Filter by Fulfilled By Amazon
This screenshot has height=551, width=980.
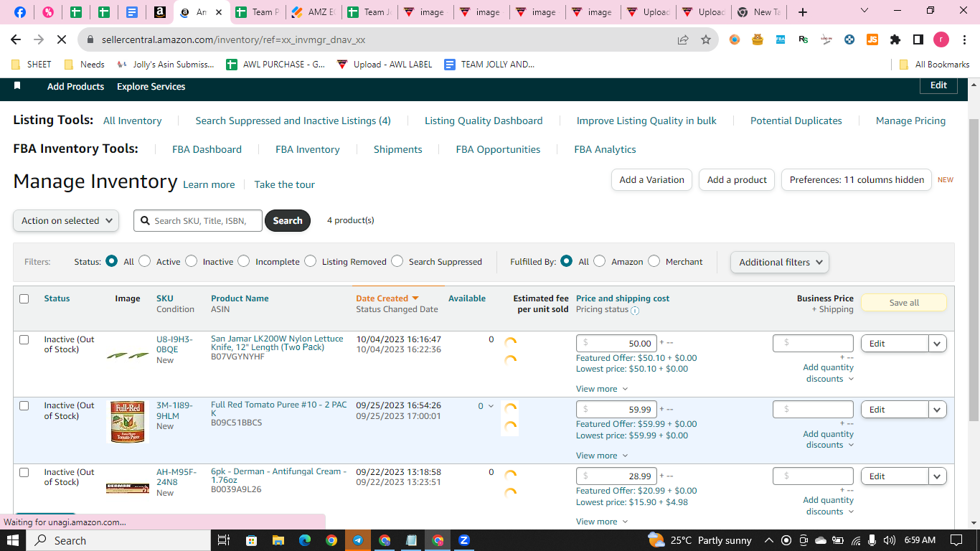tap(600, 261)
